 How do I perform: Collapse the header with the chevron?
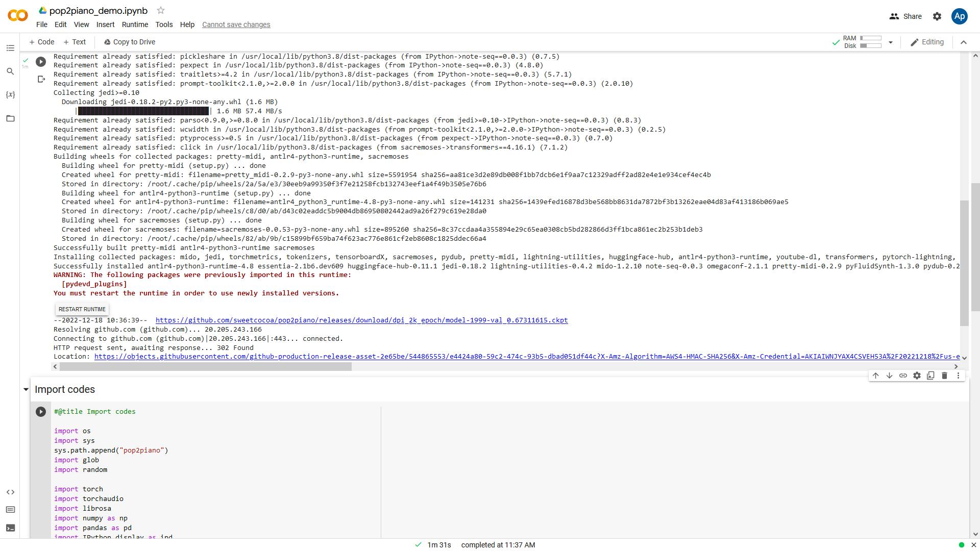click(964, 42)
